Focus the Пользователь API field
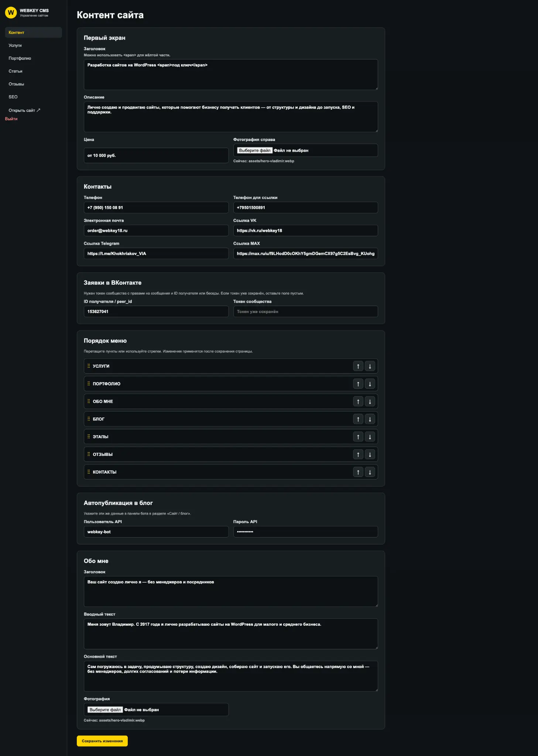The width and height of the screenshot is (538, 756). pos(156,532)
